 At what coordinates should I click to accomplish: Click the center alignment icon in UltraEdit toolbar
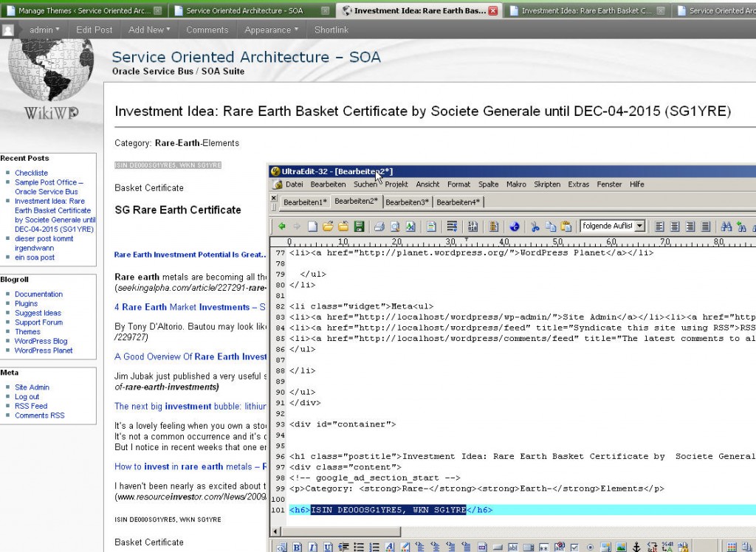point(676,226)
